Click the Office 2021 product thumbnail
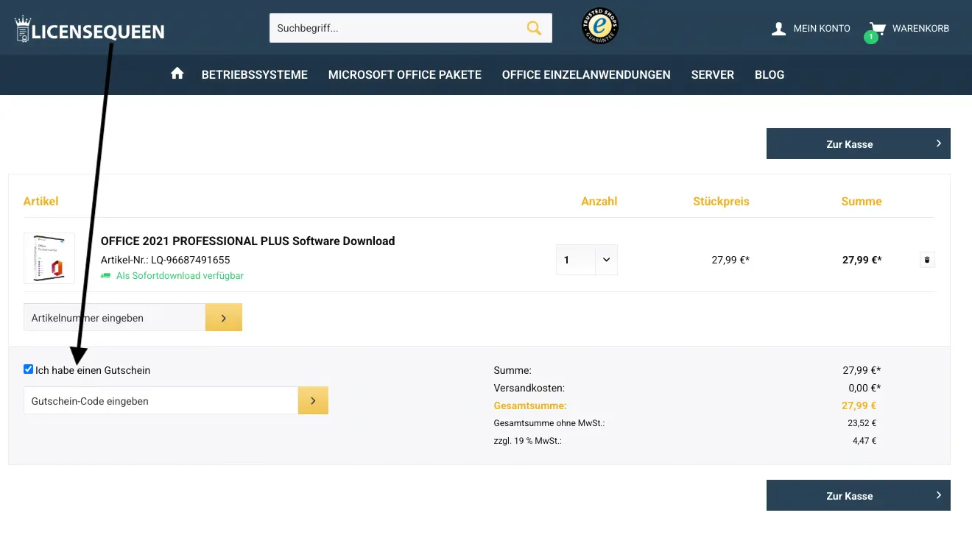The image size is (972, 560). (49, 258)
